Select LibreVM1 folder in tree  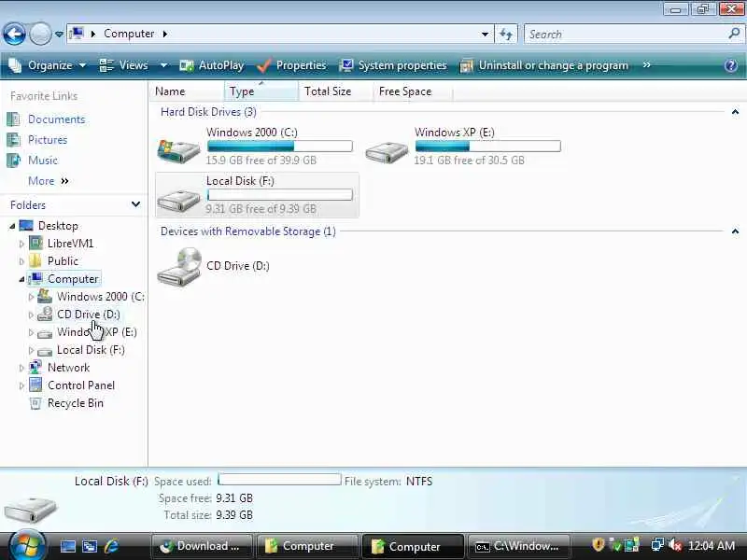71,244
